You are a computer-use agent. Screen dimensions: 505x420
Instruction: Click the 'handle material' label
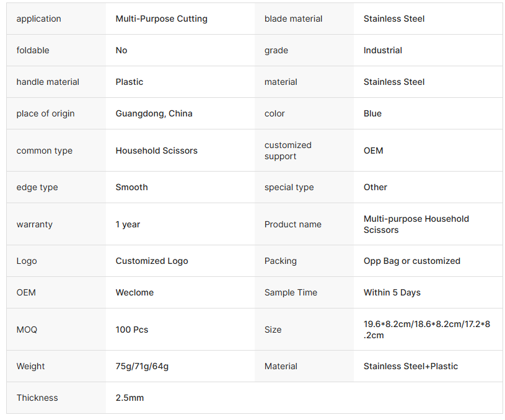click(x=48, y=82)
